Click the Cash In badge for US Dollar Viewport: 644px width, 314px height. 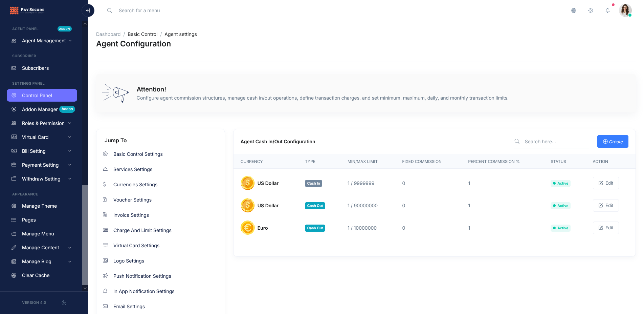click(313, 183)
